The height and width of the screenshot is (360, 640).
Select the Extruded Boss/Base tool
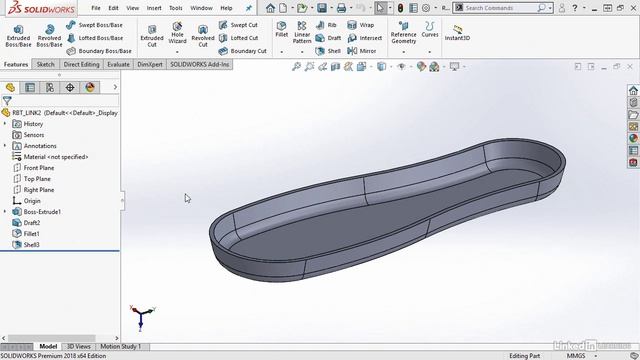pos(18,36)
